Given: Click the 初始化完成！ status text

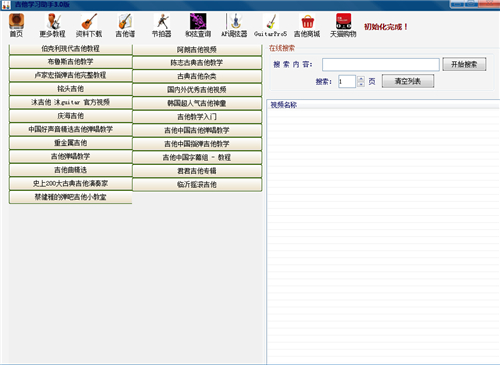Looking at the screenshot, I should 386,27.
